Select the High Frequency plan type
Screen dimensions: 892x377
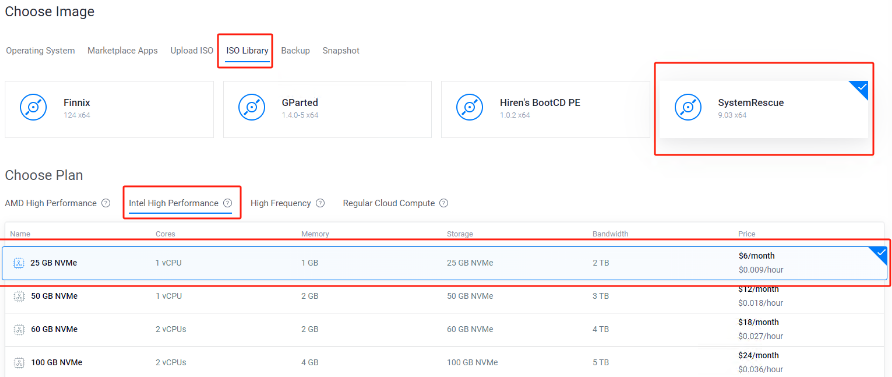click(x=280, y=203)
